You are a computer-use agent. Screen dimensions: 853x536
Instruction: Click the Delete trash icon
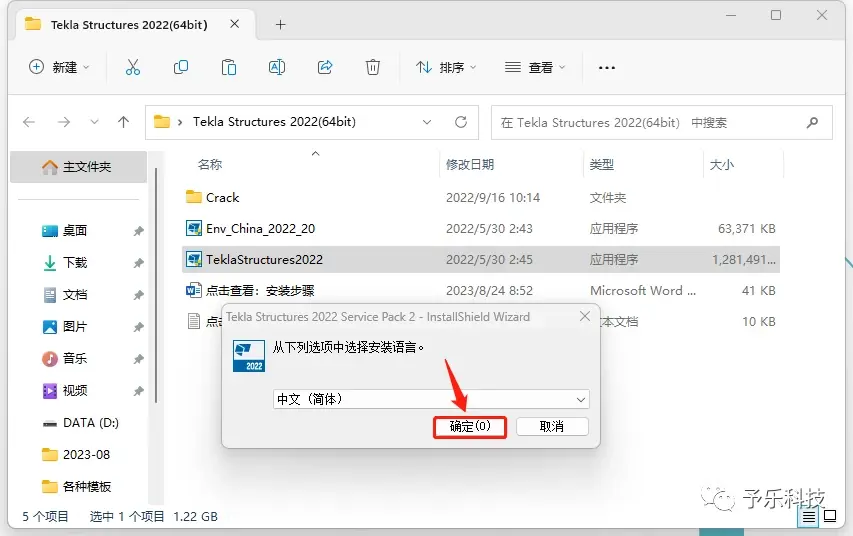click(x=373, y=67)
